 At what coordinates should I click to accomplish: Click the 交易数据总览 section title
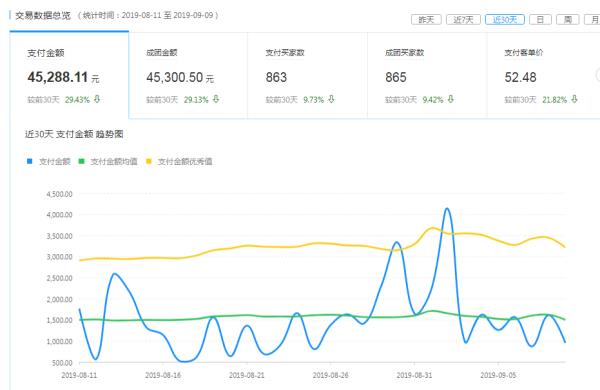[43, 16]
